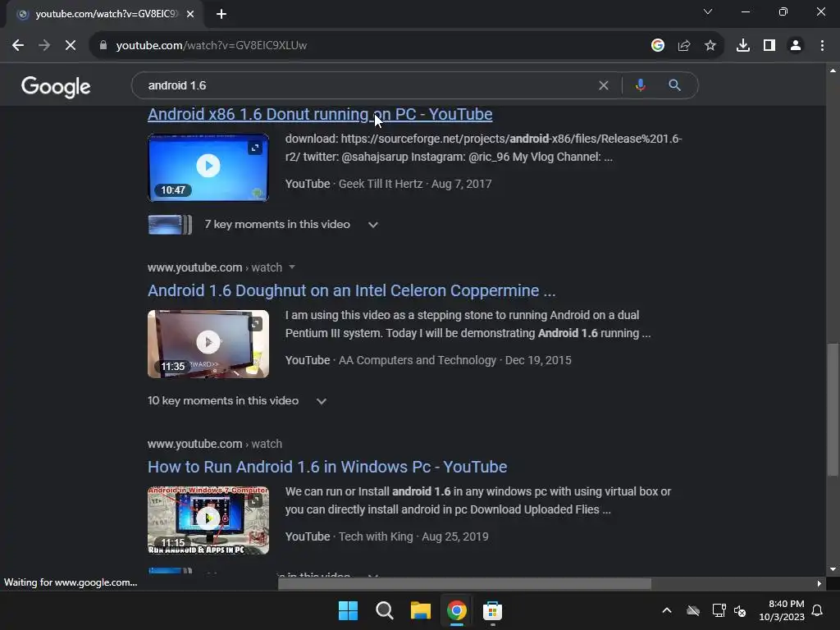The image size is (840, 630).
Task: Clear the search box with the X
Action: coord(604,85)
